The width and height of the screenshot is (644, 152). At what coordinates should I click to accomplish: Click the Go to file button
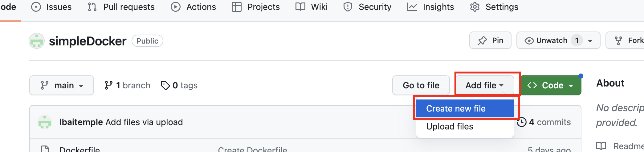(x=421, y=85)
